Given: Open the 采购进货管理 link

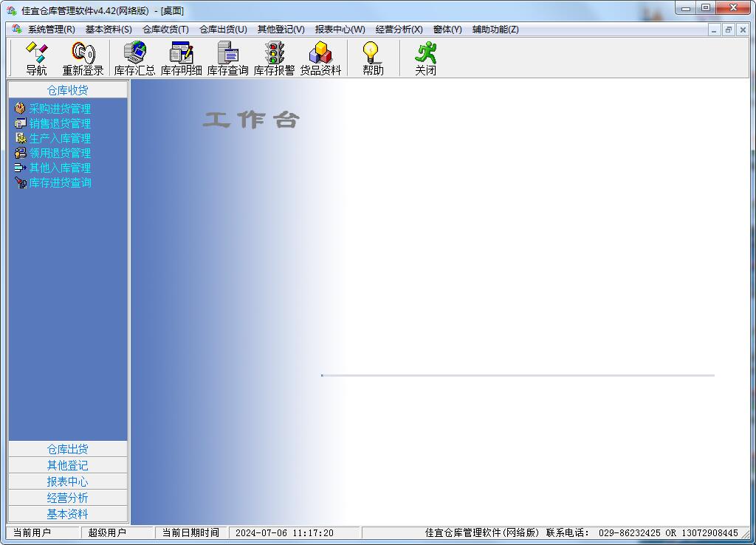Looking at the screenshot, I should 60,109.
